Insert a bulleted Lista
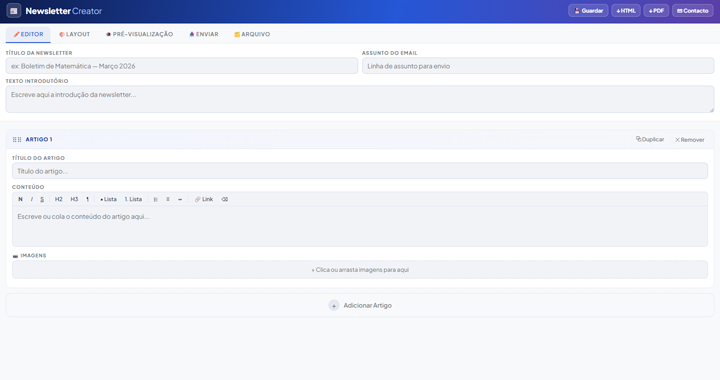The image size is (720, 380). (x=108, y=199)
